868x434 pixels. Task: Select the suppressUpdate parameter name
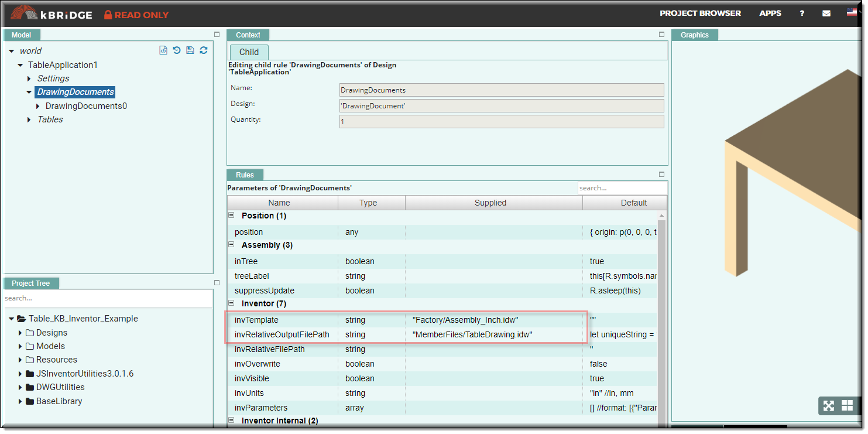point(265,291)
